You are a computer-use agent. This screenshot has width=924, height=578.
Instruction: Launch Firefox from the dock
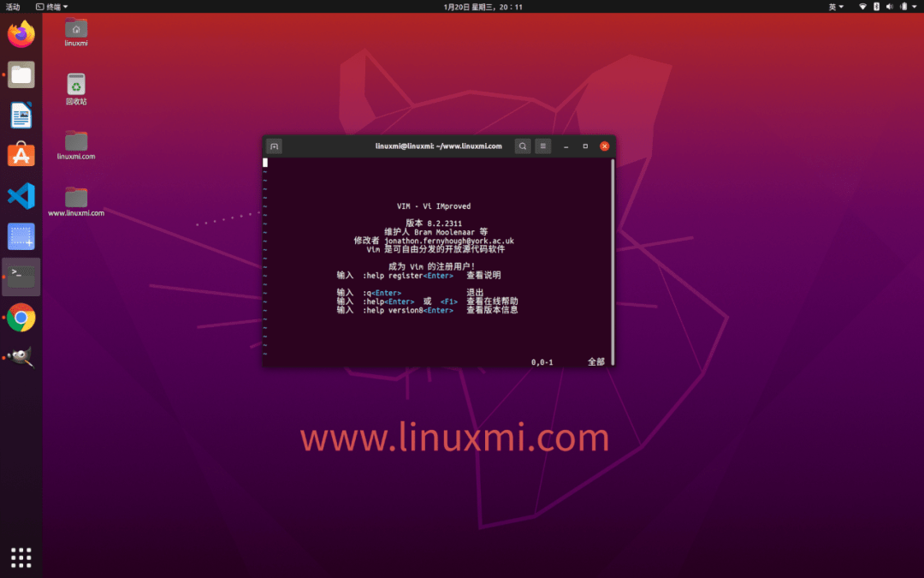21,33
